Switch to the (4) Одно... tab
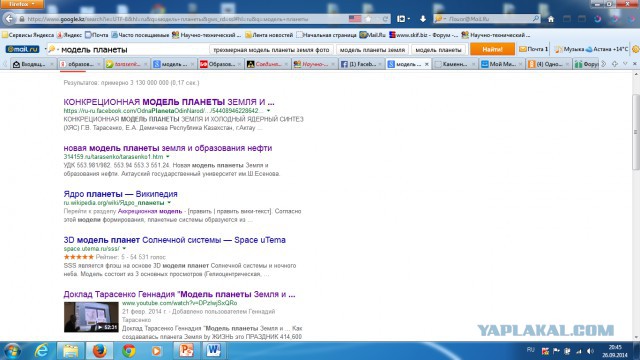 point(549,64)
